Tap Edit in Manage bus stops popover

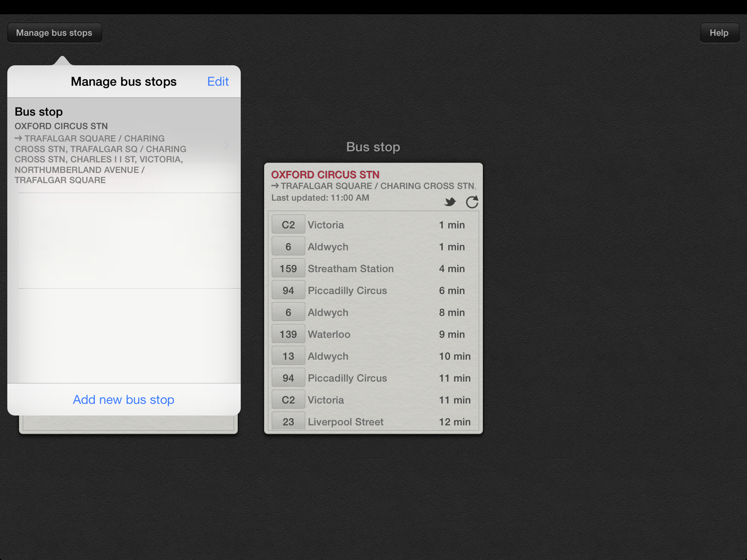coord(218,81)
